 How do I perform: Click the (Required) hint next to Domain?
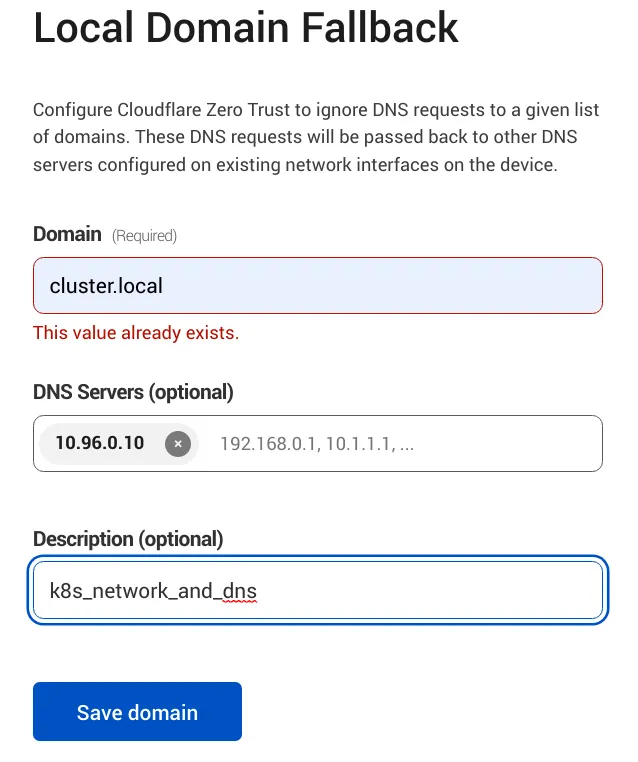(144, 236)
